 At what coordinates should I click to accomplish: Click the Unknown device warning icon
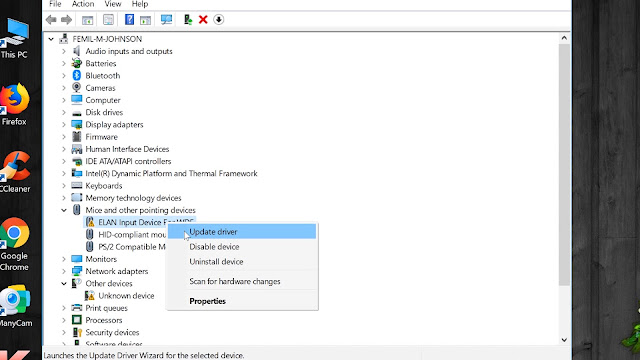click(90, 296)
